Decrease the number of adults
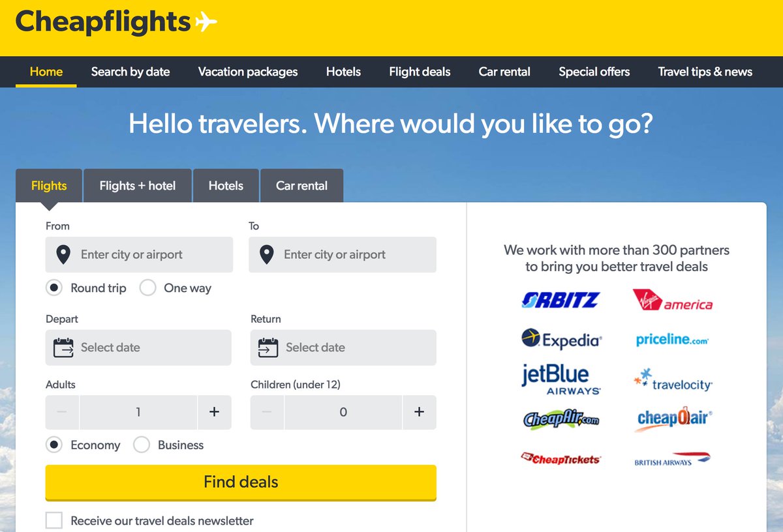The image size is (783, 532). point(62,412)
